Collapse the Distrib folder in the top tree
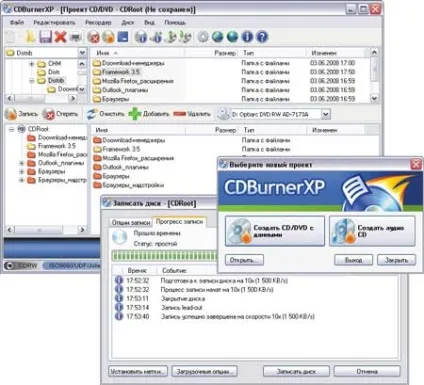Viewport: 424px width, 385px height. [x=32, y=81]
